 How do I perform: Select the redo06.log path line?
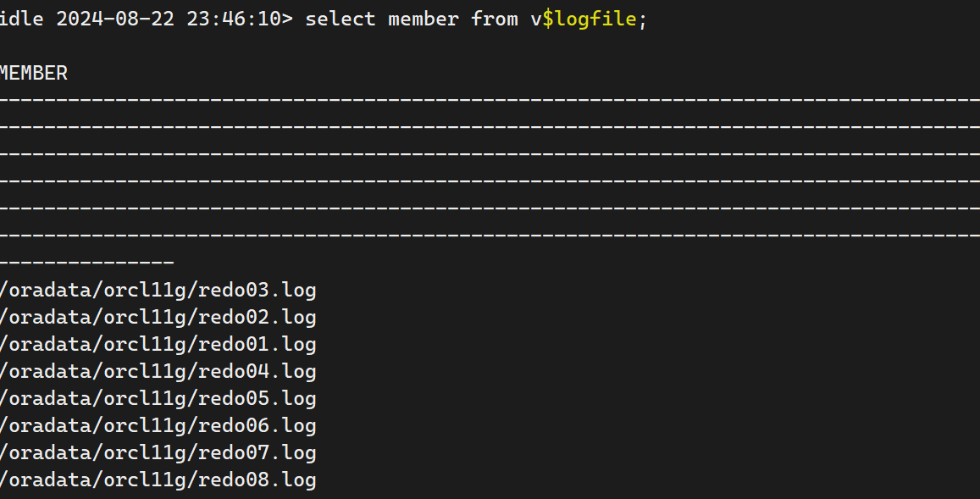pyautogui.click(x=158, y=426)
